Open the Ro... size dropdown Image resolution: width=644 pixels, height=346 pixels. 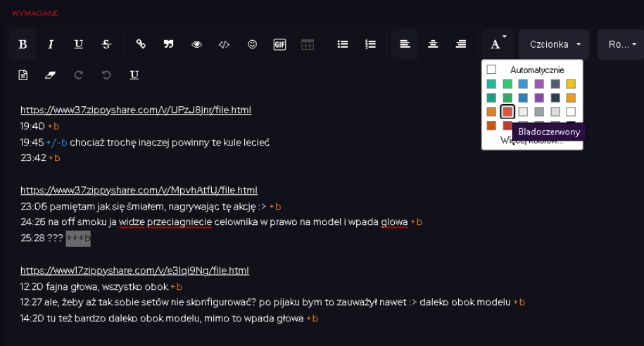tap(621, 44)
